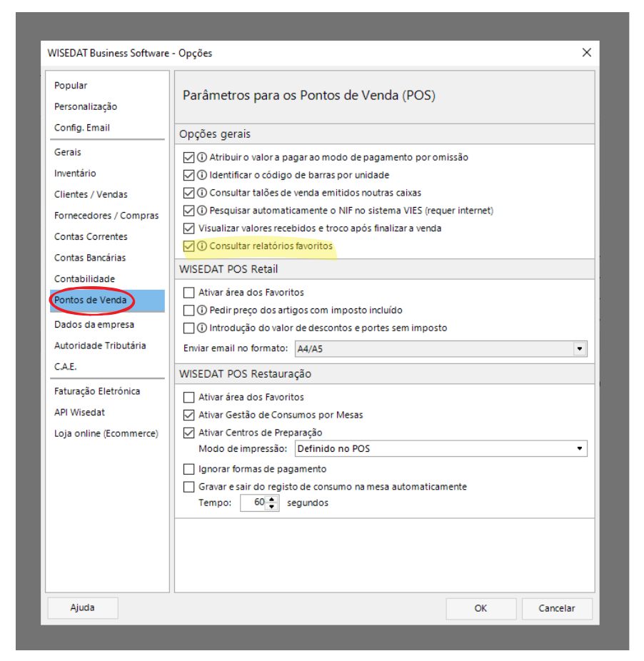Click info icon beside 'Consultar relatórios favoritos'
Viewport: 644px width, 661px height.
tap(202, 246)
